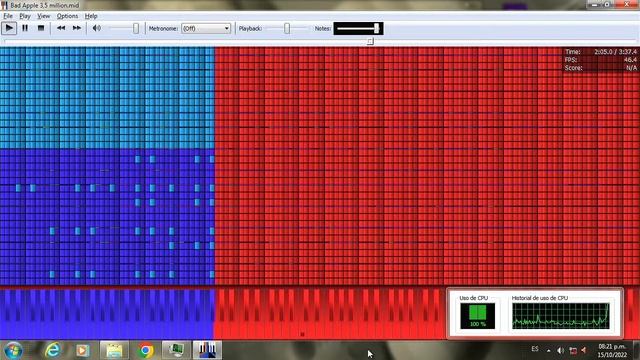The image size is (640, 360).
Task: Maximize the Bad Apple window
Action: (x=607, y=4)
